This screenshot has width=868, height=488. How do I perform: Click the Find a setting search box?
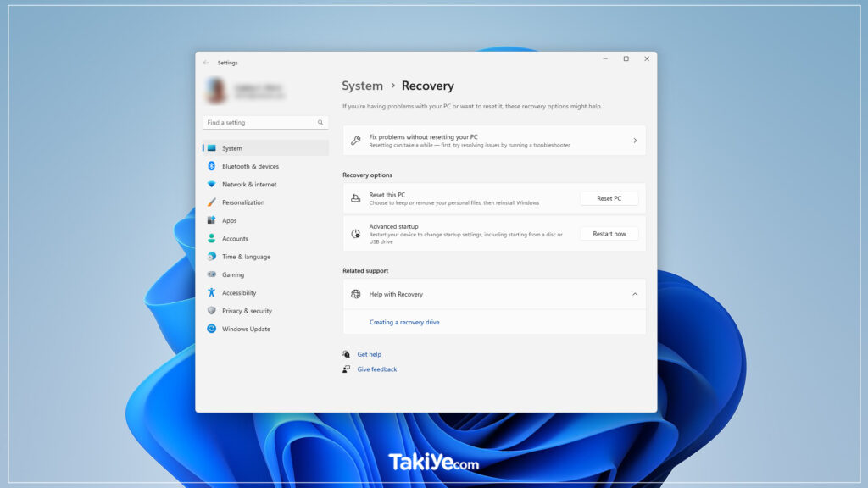coord(265,122)
